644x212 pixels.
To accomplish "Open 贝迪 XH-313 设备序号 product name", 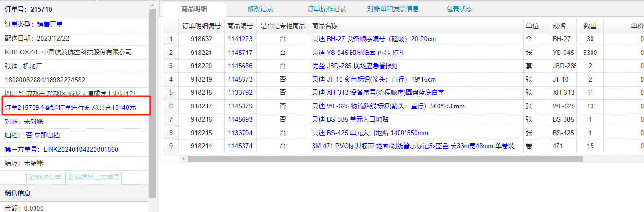I will [378, 92].
